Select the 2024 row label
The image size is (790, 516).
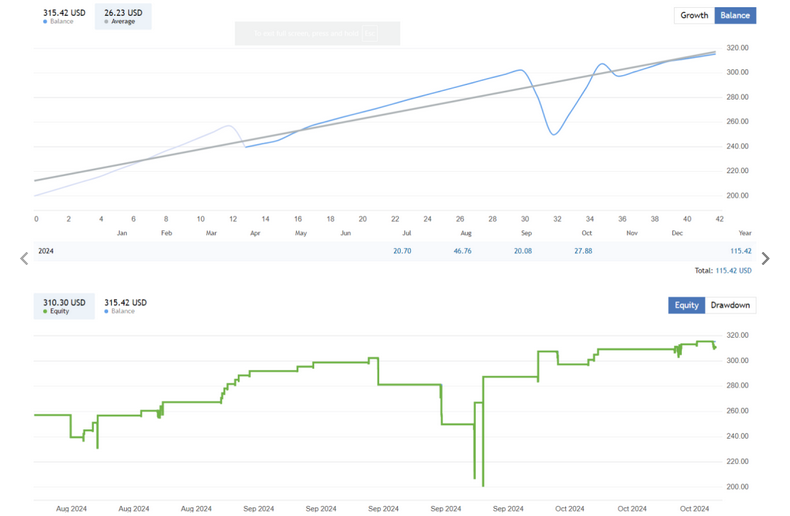pyautogui.click(x=46, y=251)
